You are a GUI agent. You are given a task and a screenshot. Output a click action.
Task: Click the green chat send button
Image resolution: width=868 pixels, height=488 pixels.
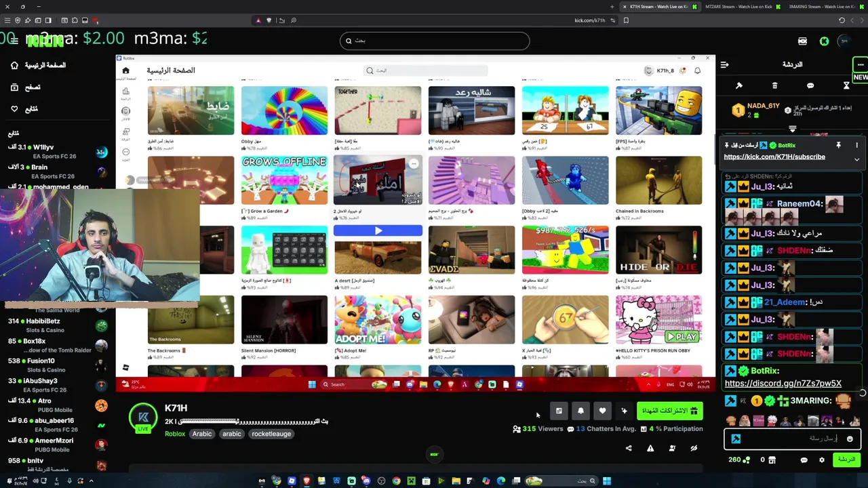pos(846,460)
